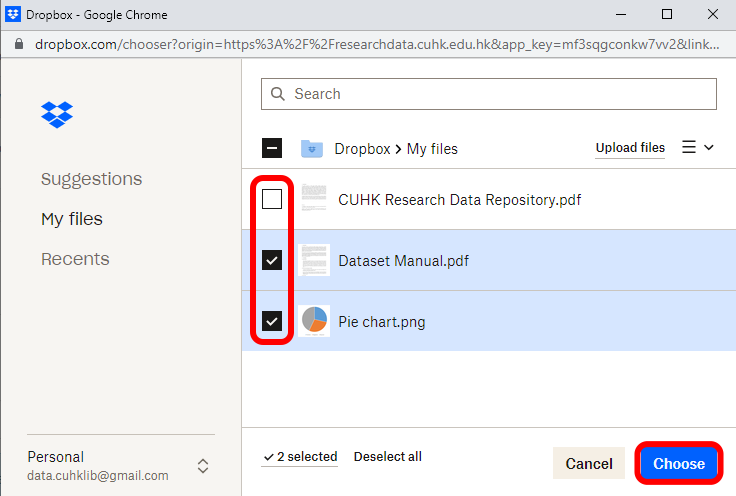Click the browser address bar URL
The width and height of the screenshot is (736, 496).
tap(377, 44)
